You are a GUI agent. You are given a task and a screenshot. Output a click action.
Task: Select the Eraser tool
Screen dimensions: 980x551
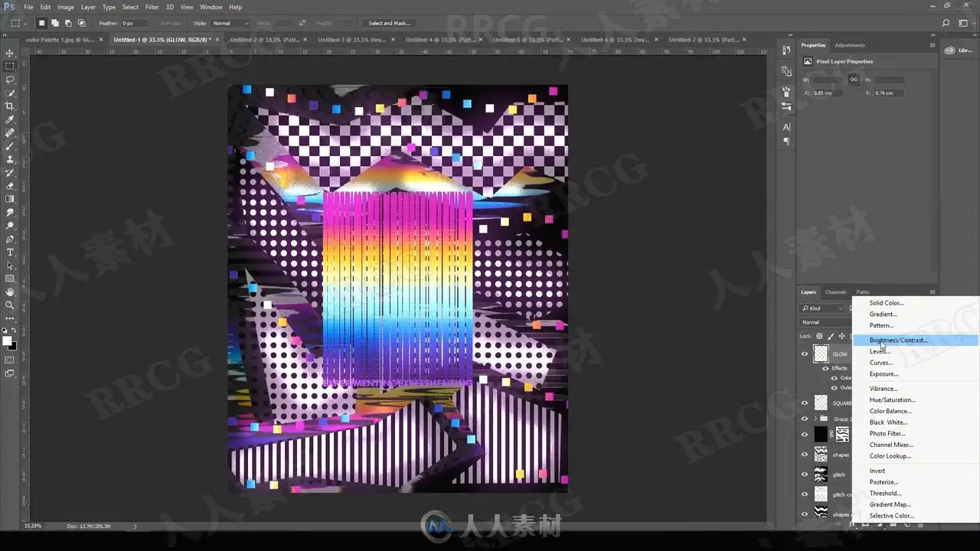(10, 186)
